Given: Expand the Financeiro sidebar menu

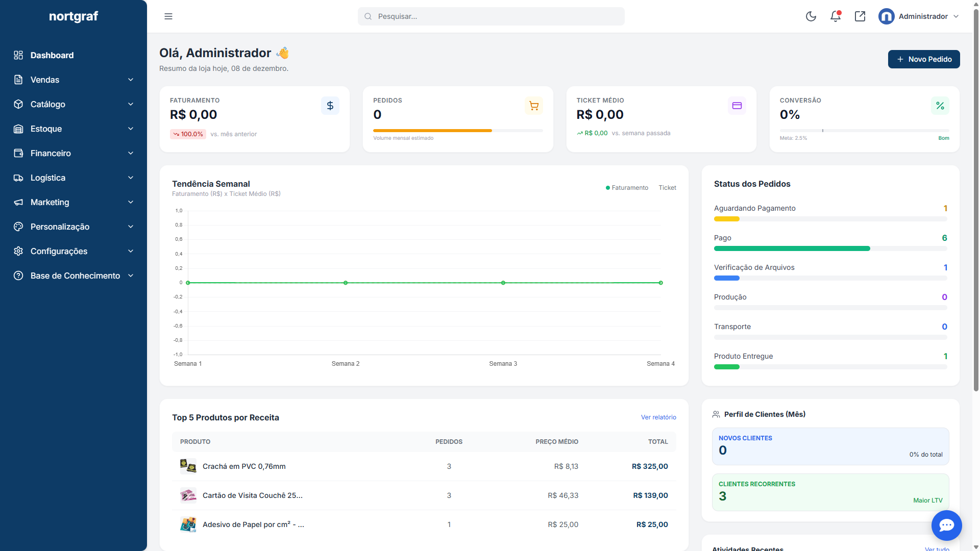Looking at the screenshot, I should tap(73, 153).
